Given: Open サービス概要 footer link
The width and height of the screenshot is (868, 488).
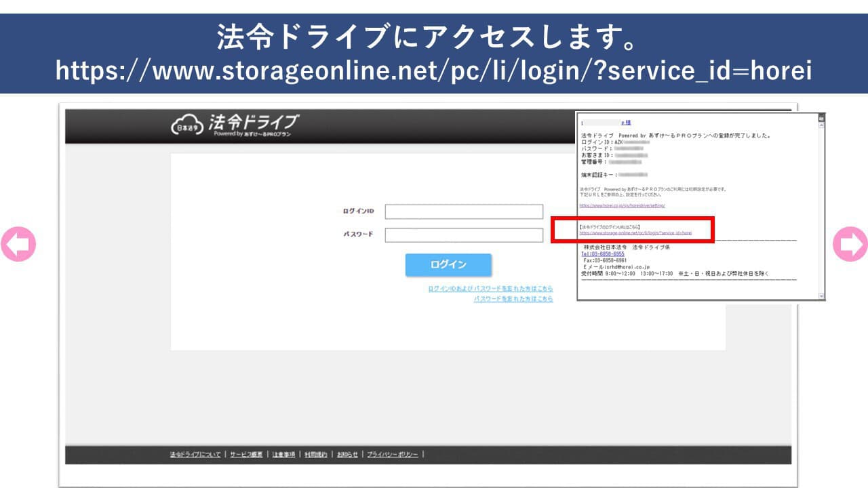Looking at the screenshot, I should point(246,454).
